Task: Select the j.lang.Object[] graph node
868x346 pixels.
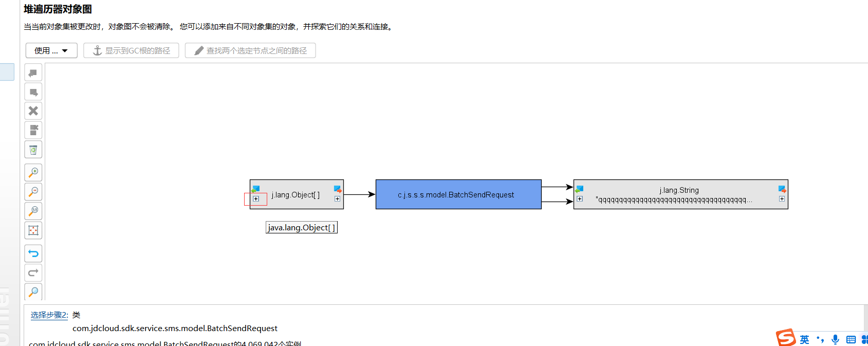Action: (x=297, y=194)
